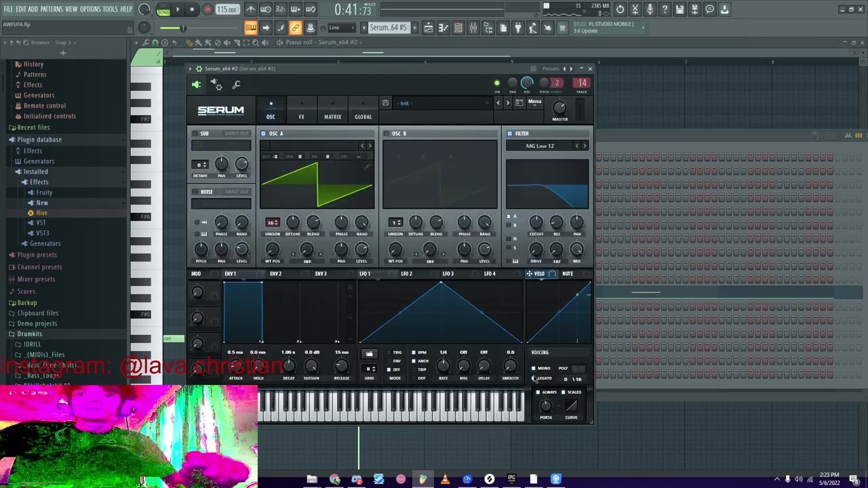Toggle the wrapper ON plugin power light

point(496,83)
